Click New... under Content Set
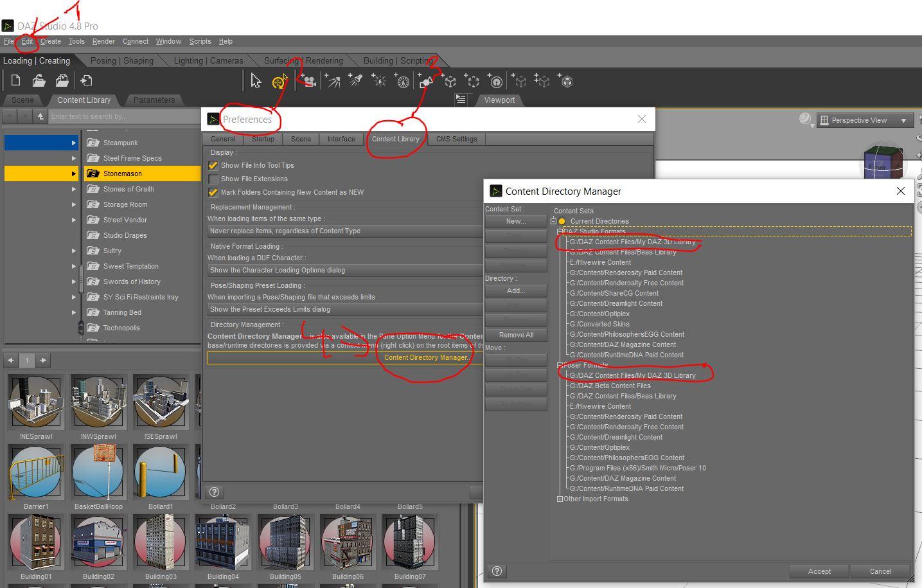 (x=516, y=221)
